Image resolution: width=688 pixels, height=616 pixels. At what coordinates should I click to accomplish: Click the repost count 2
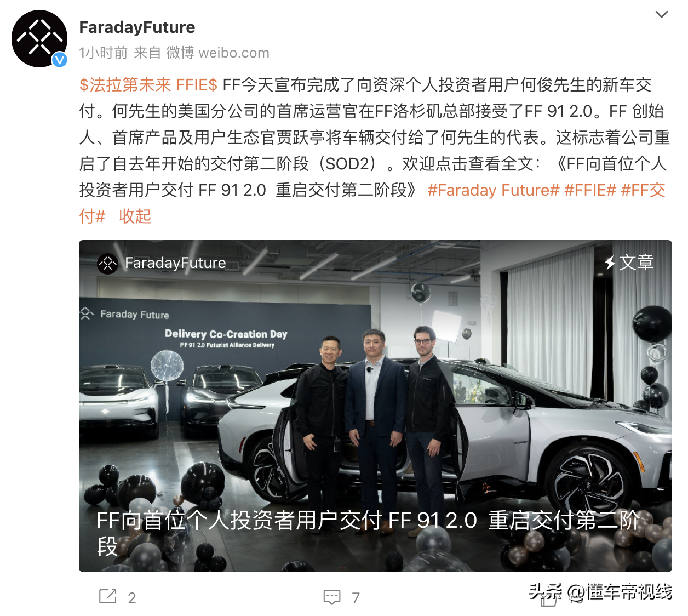tap(132, 598)
